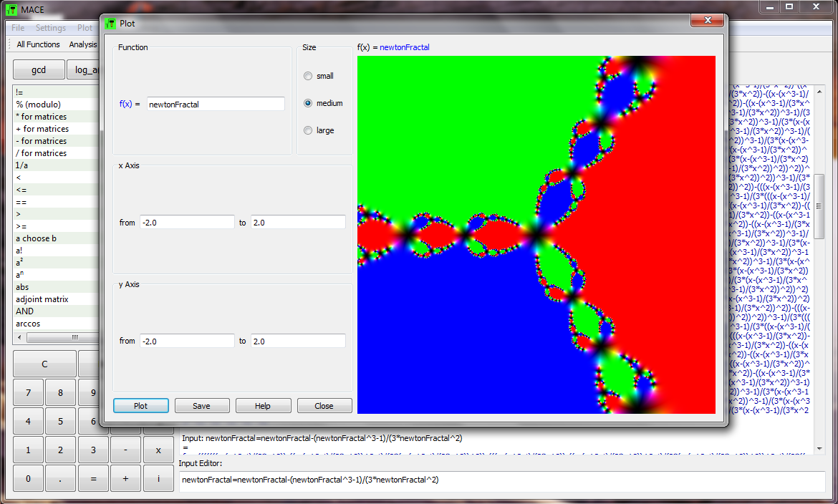Click the 0 keypad button
This screenshot has width=838, height=504.
pyautogui.click(x=29, y=478)
